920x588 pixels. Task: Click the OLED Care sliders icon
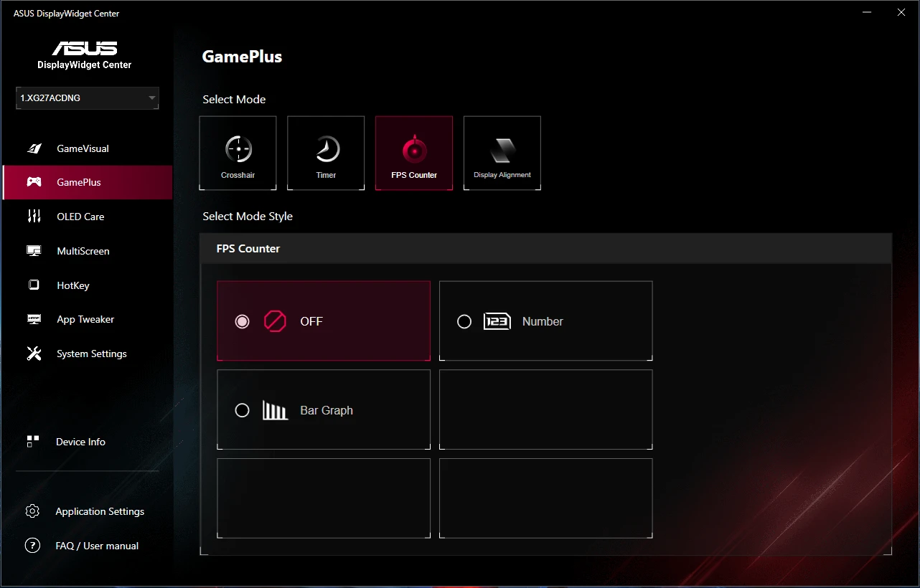[34, 217]
